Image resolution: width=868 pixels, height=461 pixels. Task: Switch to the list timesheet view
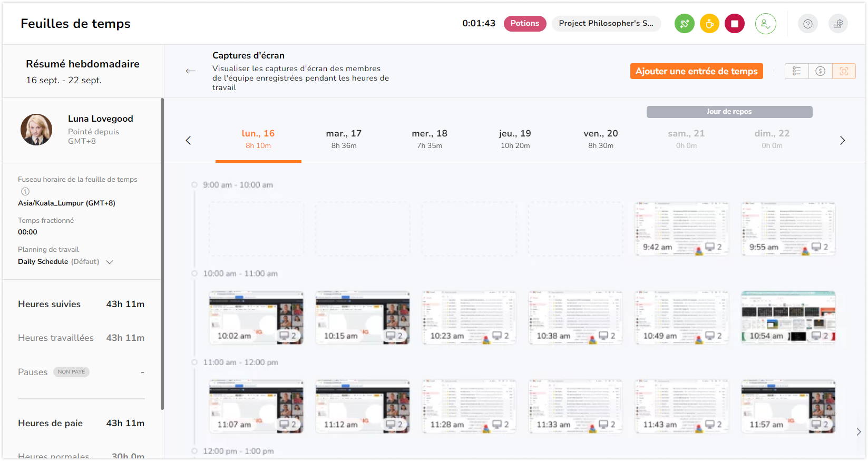pyautogui.click(x=796, y=71)
